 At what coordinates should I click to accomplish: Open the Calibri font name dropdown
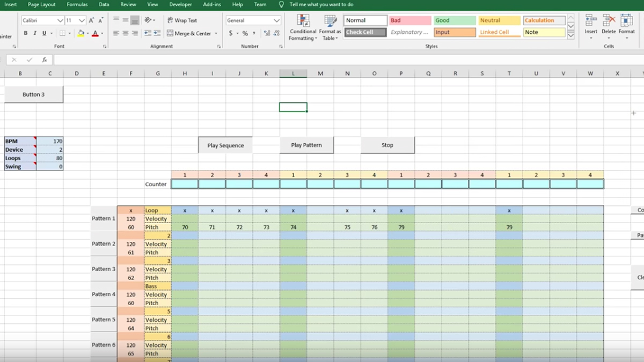coord(60,20)
